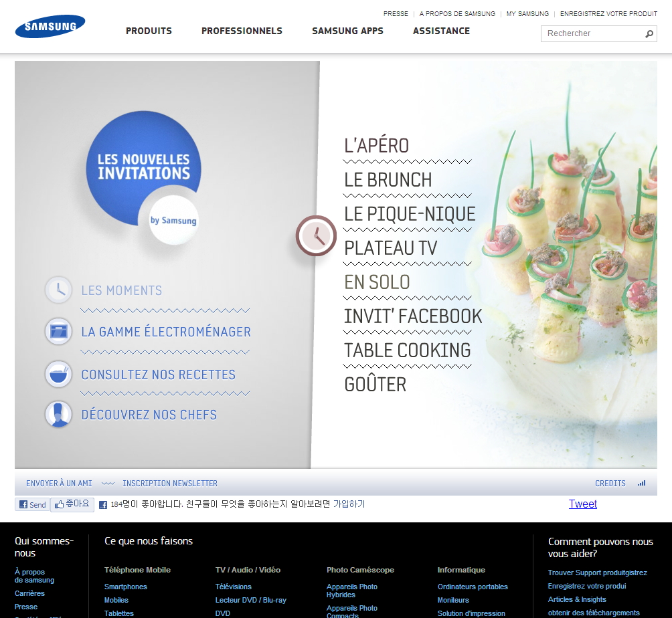Image resolution: width=672 pixels, height=618 pixels.
Task: Open the Credits link
Action: tap(610, 484)
